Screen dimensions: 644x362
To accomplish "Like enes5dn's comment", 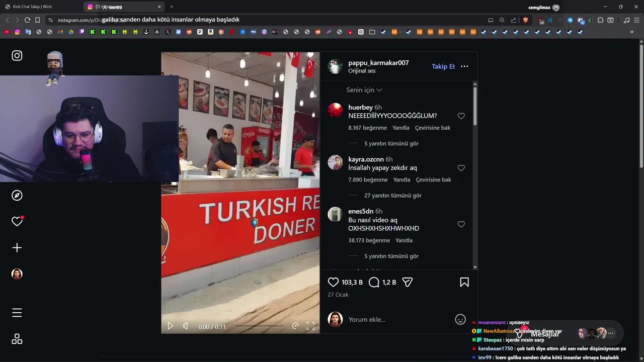I will (461, 224).
